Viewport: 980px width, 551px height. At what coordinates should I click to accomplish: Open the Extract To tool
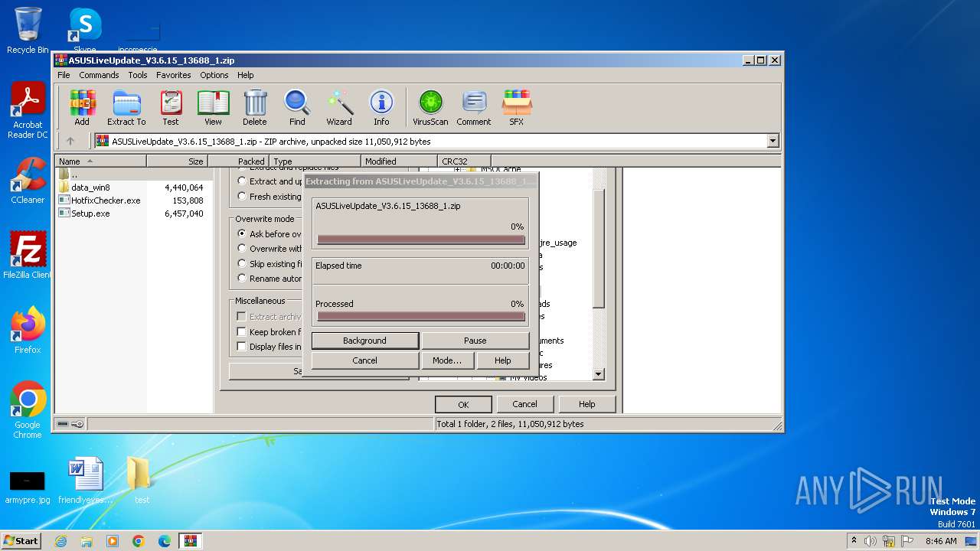(126, 108)
